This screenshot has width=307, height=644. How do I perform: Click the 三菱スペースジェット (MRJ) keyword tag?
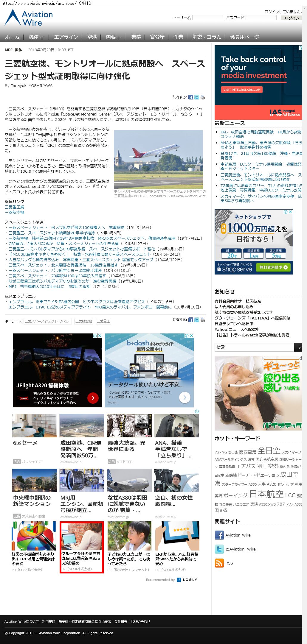tap(47, 321)
